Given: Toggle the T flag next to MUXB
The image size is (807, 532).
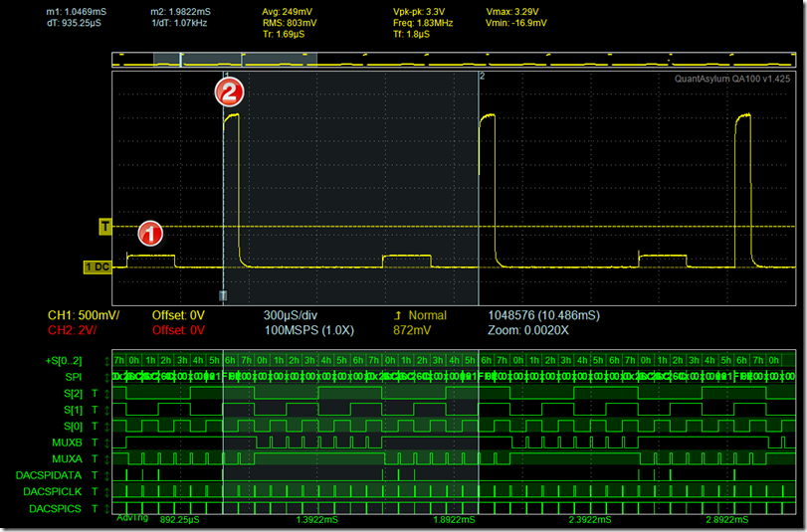Looking at the screenshot, I should [95, 442].
